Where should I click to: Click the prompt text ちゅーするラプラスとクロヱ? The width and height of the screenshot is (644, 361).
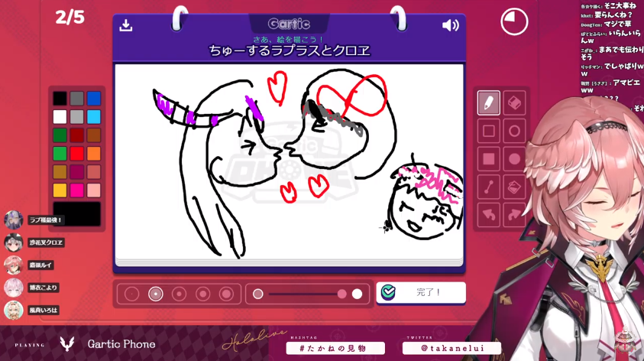[290, 50]
